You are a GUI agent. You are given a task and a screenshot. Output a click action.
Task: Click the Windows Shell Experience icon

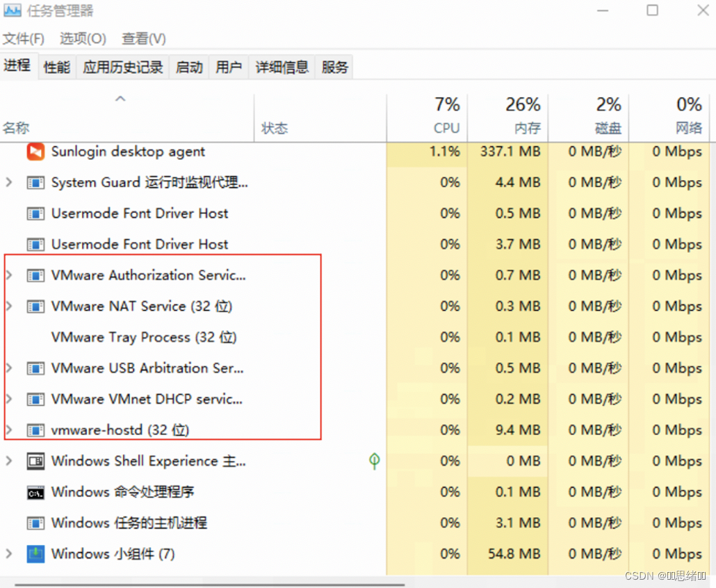coord(35,461)
